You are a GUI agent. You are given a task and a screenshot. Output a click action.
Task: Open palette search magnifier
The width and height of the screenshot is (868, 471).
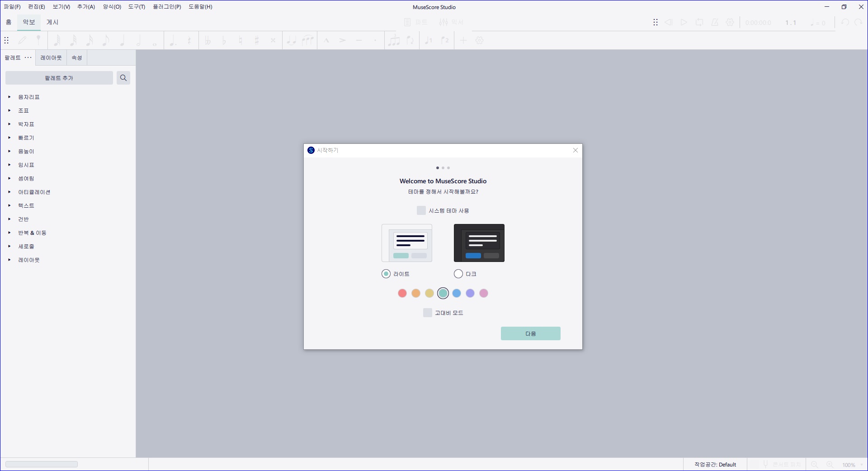click(x=123, y=78)
